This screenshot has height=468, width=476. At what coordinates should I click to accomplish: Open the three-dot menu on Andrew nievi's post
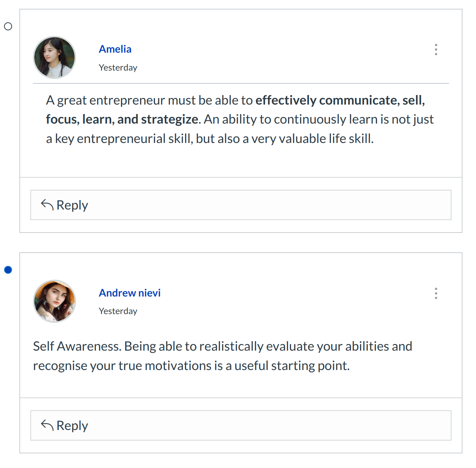pyautogui.click(x=436, y=293)
